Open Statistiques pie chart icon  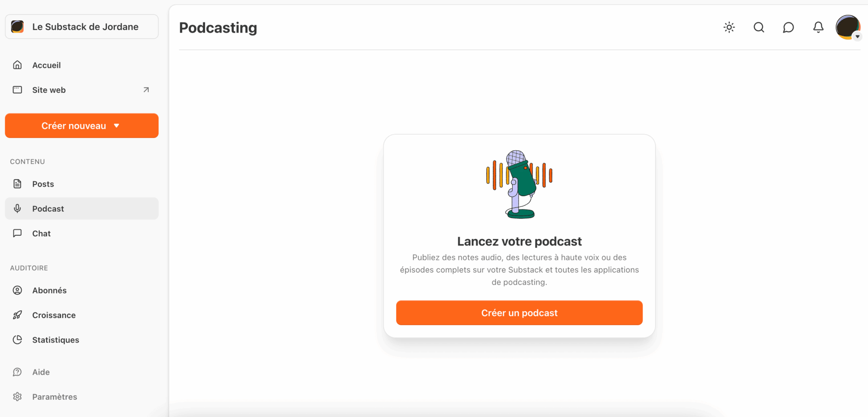click(x=17, y=340)
